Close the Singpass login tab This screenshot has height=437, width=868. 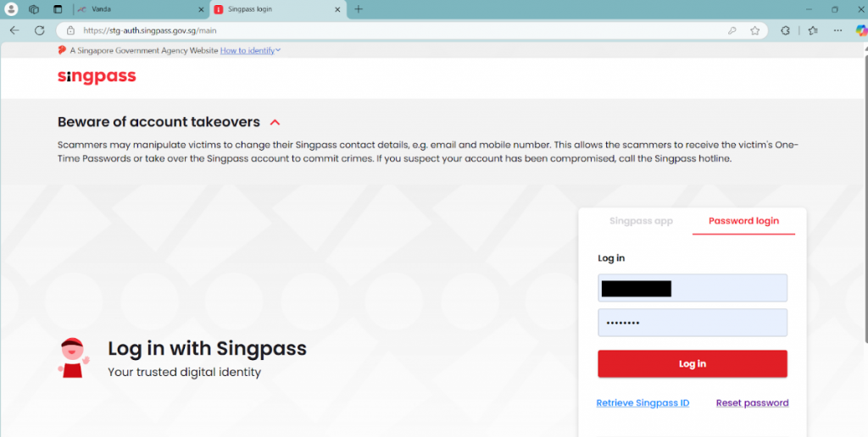tap(337, 9)
